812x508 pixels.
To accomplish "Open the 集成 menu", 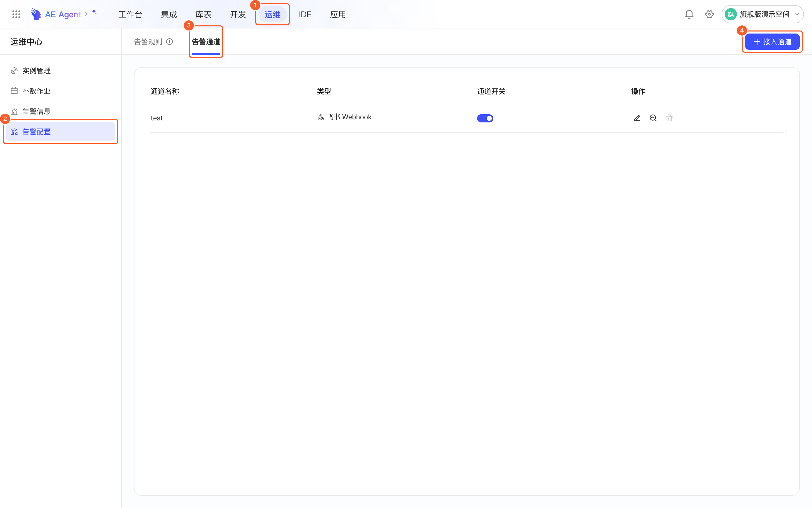I will (x=169, y=14).
